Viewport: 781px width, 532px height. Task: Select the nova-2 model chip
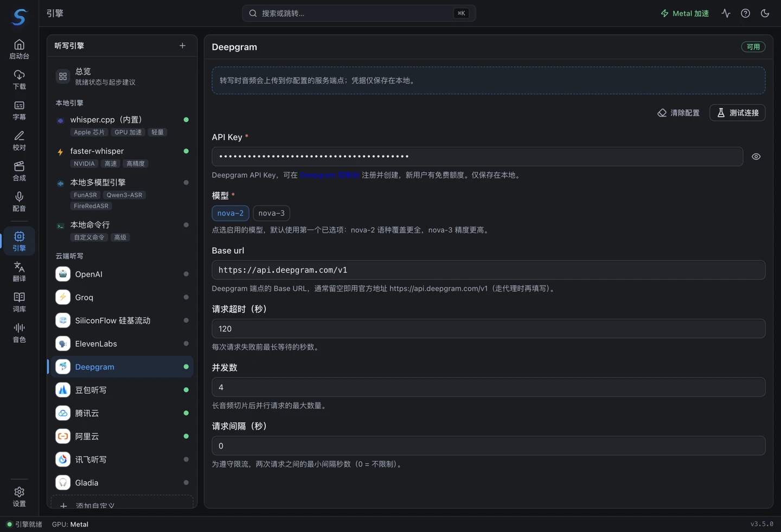(x=231, y=213)
